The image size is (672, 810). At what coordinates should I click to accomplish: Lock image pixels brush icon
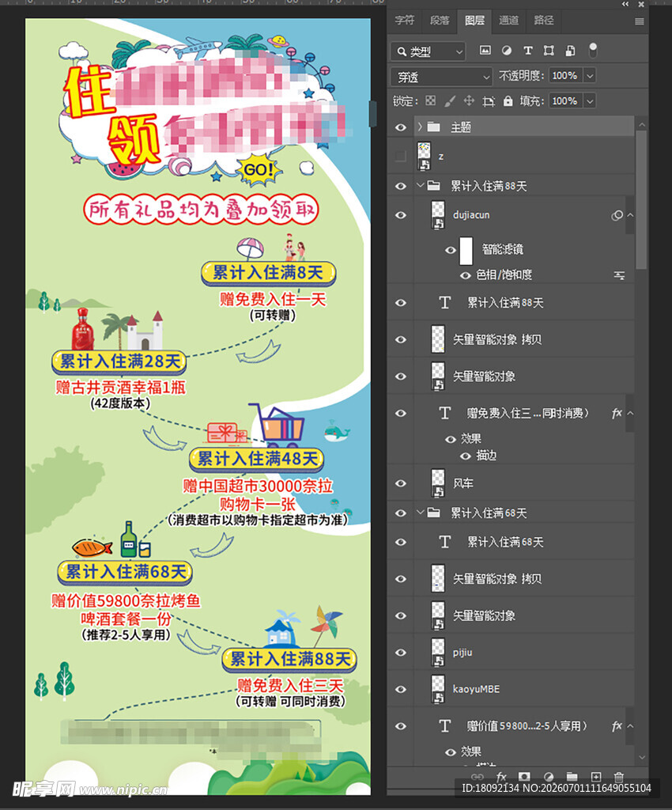450,100
